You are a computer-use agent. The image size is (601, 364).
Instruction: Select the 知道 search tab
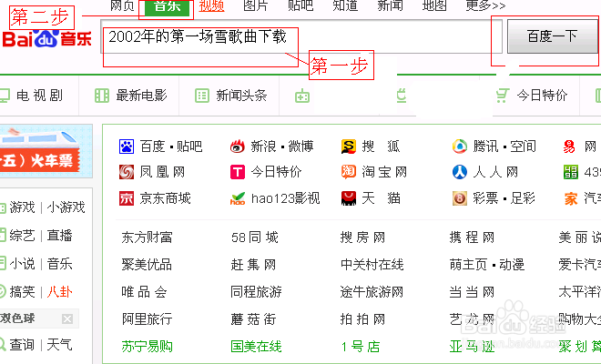tap(345, 5)
